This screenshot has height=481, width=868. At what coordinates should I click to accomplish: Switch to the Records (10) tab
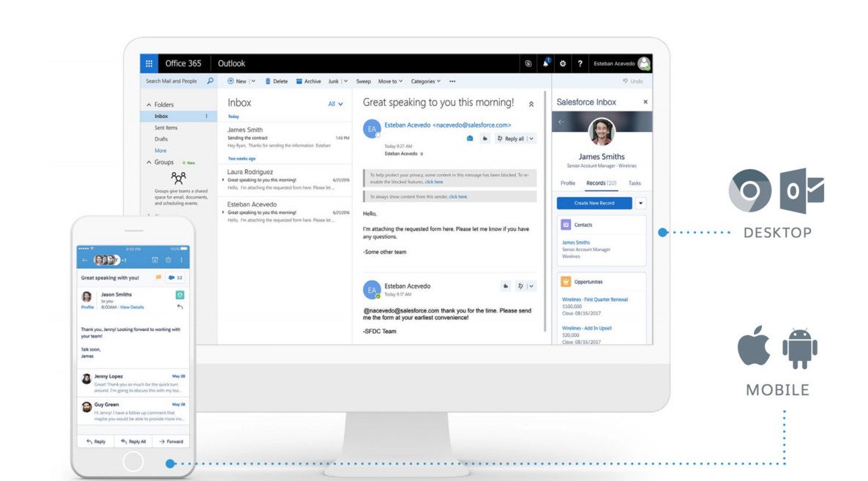click(x=601, y=182)
